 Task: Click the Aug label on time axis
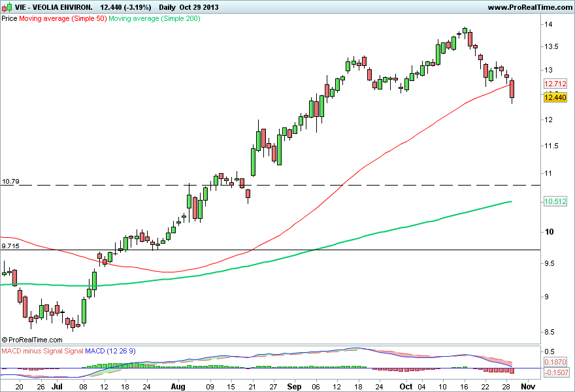coord(178,387)
